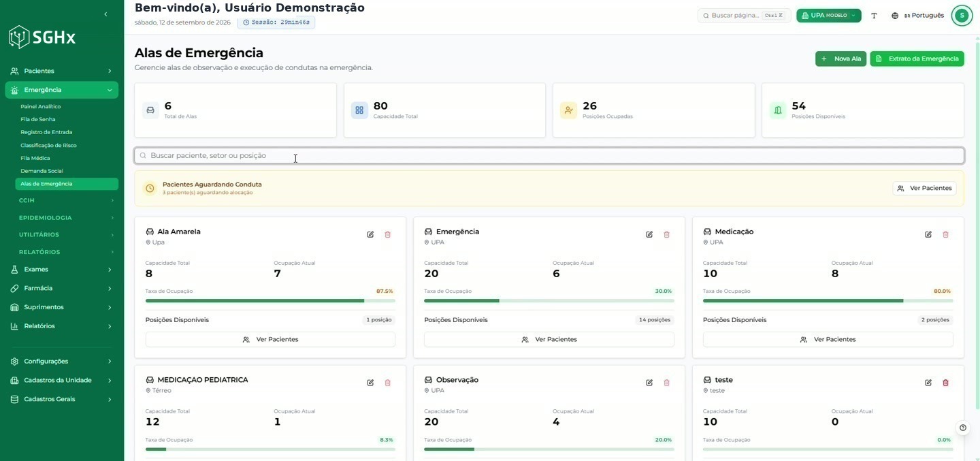Expand the Farmácia sidebar menu
This screenshot has width=980, height=461.
click(x=61, y=288)
